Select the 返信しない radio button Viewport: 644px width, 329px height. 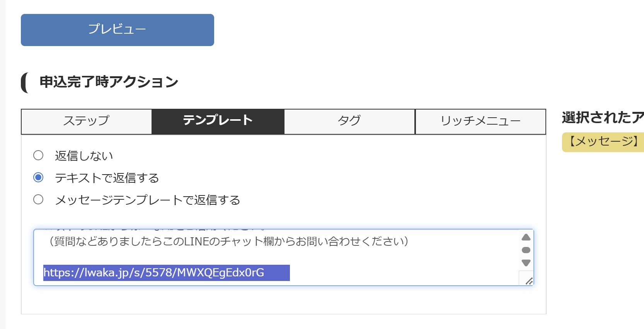(38, 155)
